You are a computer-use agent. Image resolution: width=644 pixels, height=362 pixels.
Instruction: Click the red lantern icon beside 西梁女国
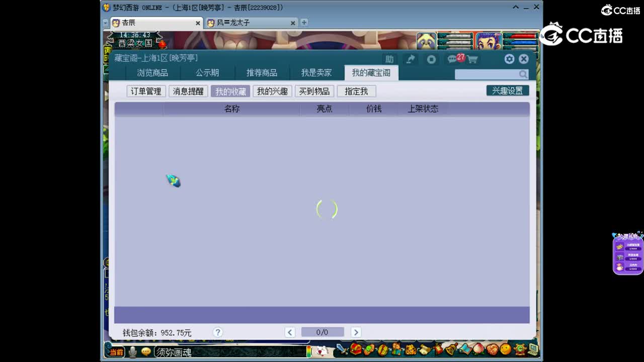[162, 44]
